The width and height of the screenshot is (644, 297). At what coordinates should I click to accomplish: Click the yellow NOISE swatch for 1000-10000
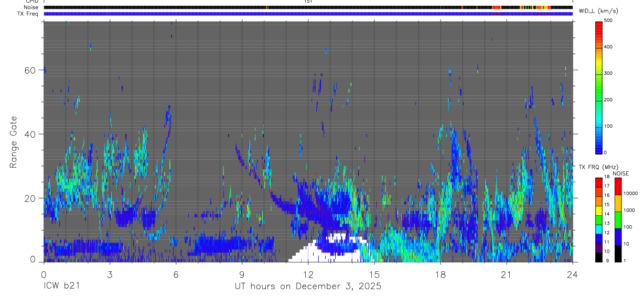point(617,203)
